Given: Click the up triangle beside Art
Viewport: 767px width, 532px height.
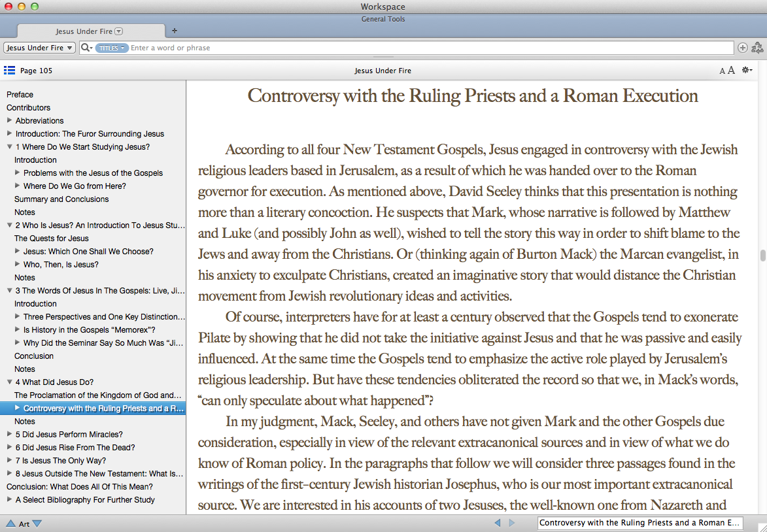Looking at the screenshot, I should (x=10, y=524).
